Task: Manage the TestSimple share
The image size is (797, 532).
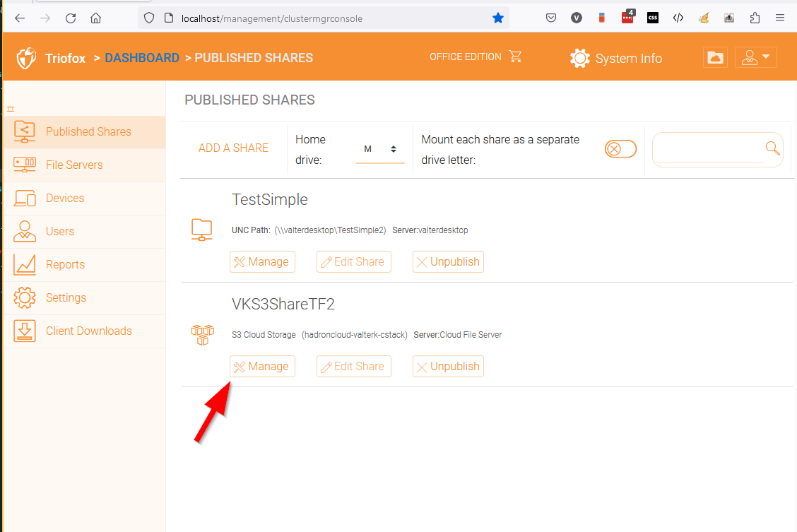Action: [x=262, y=261]
